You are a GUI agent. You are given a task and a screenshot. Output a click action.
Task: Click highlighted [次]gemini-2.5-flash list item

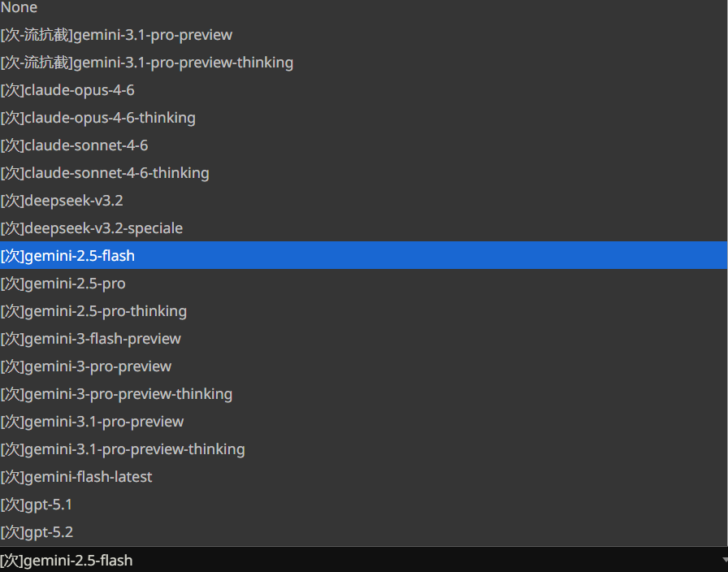tap(67, 256)
